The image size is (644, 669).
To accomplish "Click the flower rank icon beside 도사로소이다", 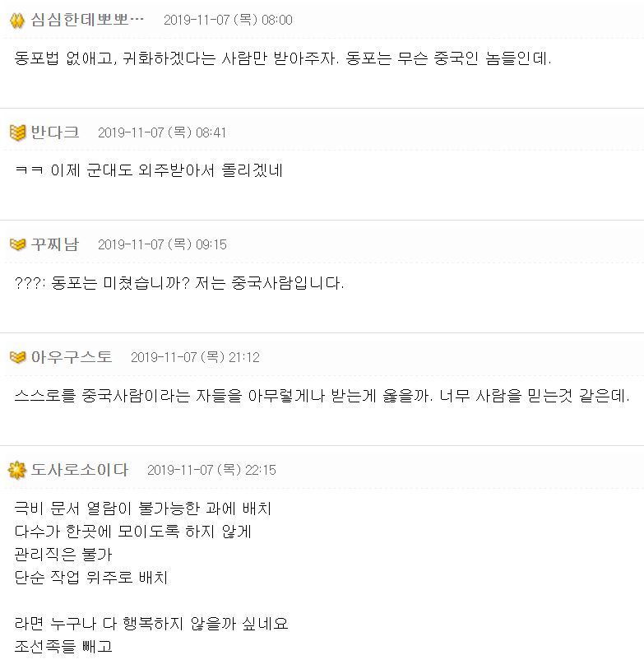I will [x=17, y=470].
